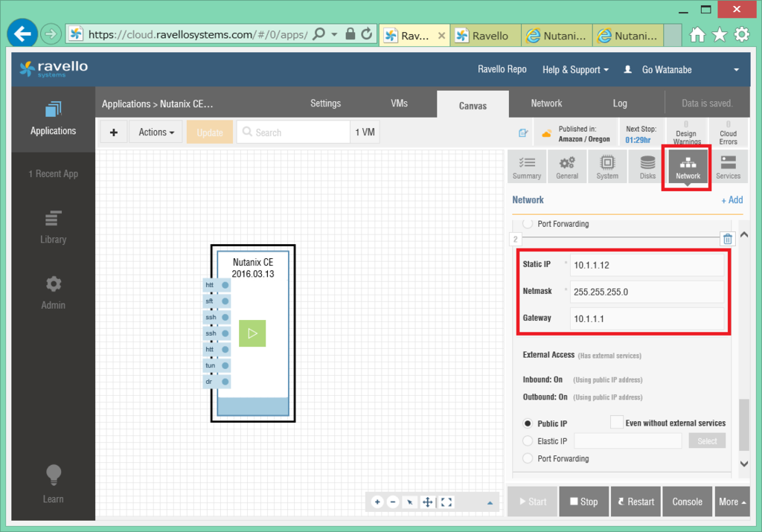
Task: Expand the More actions menu
Action: coord(732,501)
